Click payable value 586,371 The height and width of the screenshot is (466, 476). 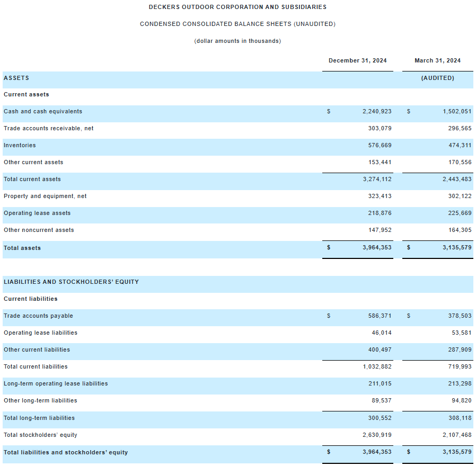click(380, 316)
